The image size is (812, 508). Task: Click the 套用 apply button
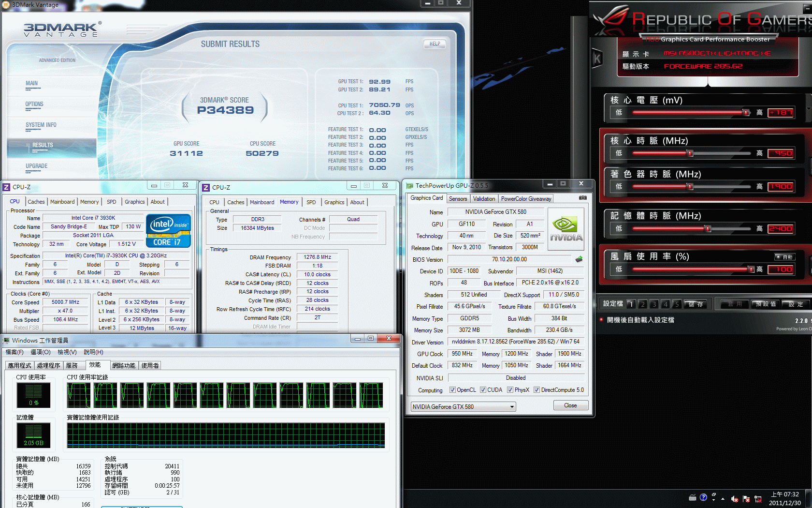coord(735,304)
